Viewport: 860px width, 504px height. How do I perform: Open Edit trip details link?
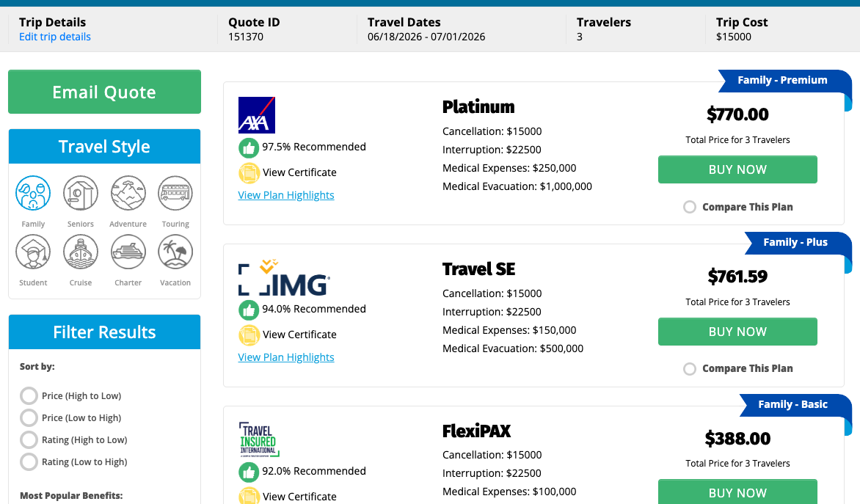pyautogui.click(x=55, y=37)
